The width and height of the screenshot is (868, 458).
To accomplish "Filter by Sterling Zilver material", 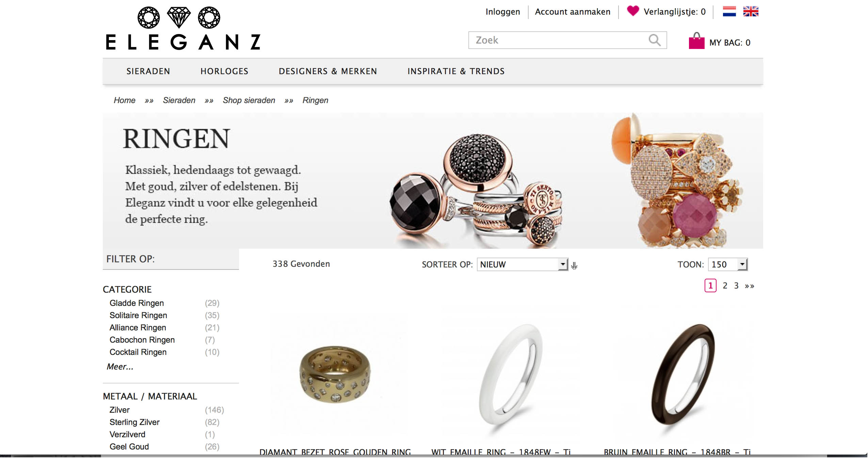I will click(134, 422).
